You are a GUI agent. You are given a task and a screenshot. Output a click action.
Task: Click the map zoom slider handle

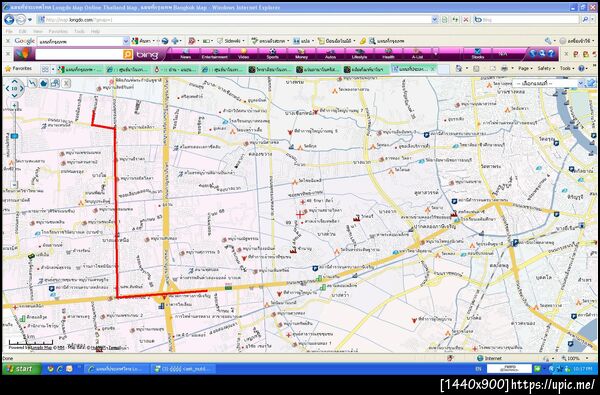[x=15, y=136]
